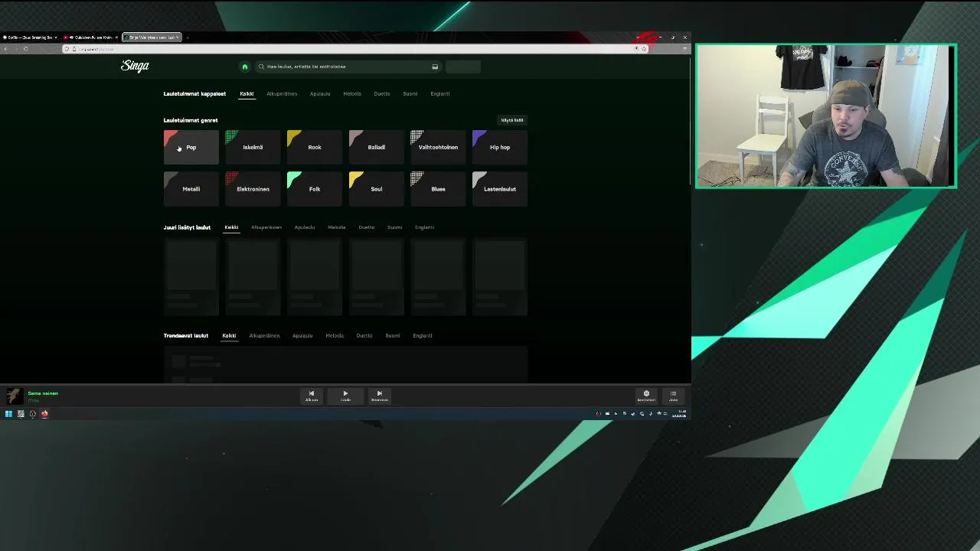The height and width of the screenshot is (551, 980).
Task: Open the Asetukset settings gear
Action: pyautogui.click(x=646, y=395)
